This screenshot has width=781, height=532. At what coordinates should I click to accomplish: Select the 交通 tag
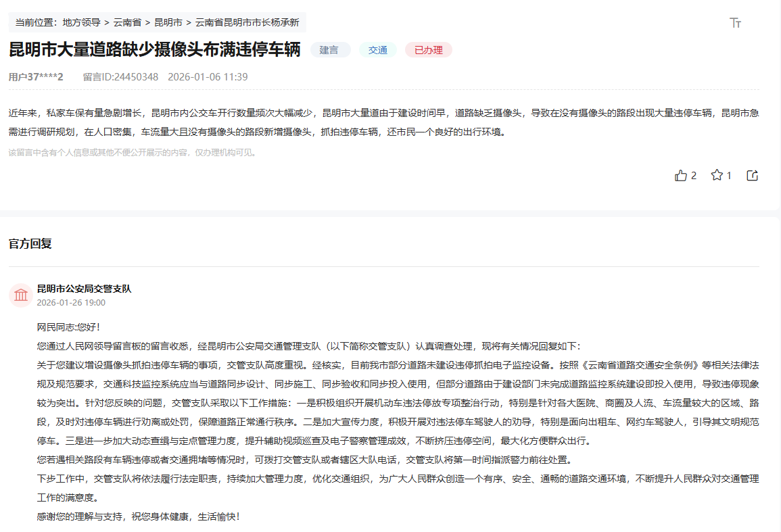click(x=377, y=49)
